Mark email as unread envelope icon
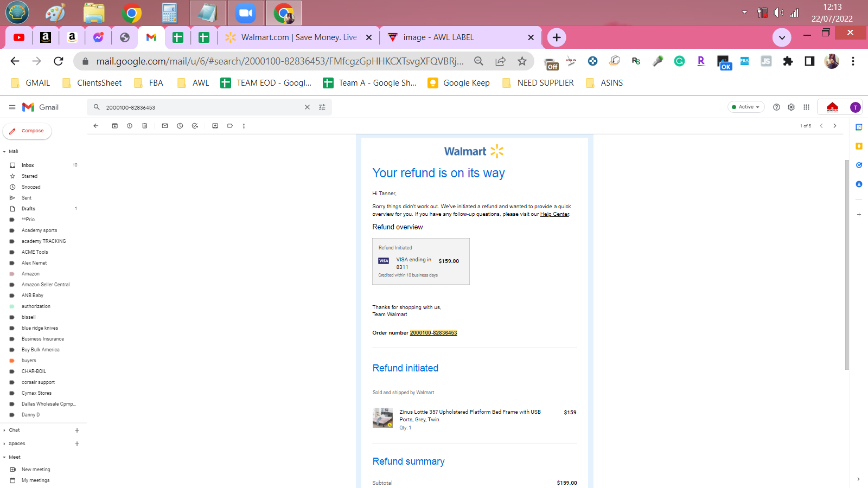The height and width of the screenshot is (488, 868). [x=165, y=126]
